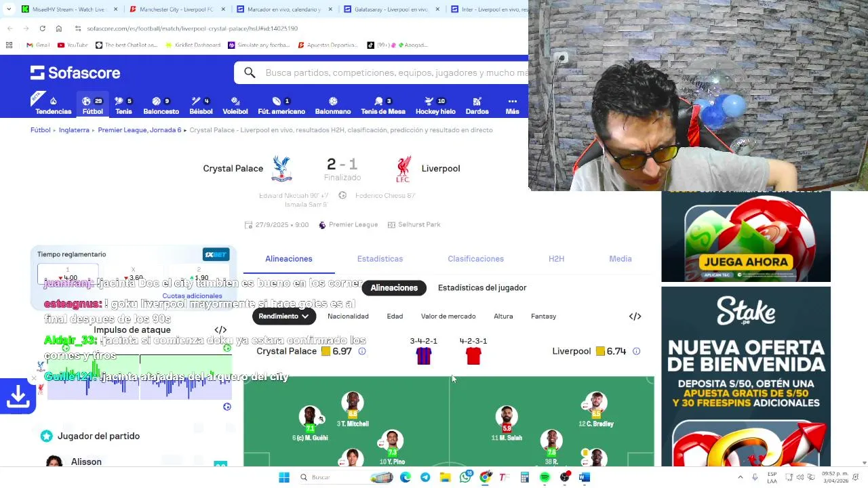Screen dimensions: 868x488
Task: Open the browser tab search dropdown
Action: click(8, 9)
